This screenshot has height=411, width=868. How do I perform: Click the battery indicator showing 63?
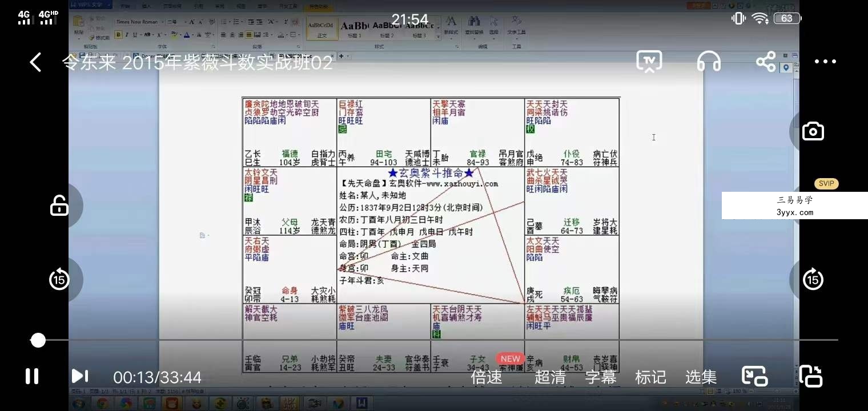click(787, 18)
